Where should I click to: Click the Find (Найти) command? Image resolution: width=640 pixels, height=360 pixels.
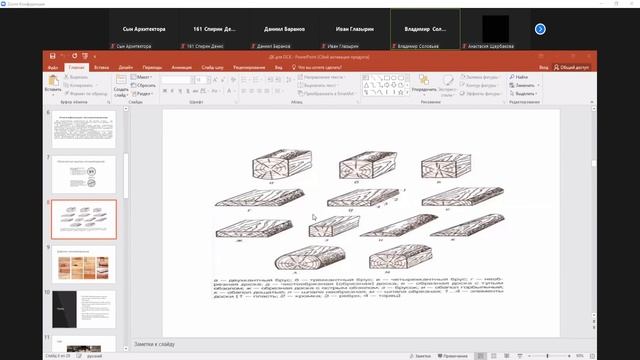tap(519, 77)
